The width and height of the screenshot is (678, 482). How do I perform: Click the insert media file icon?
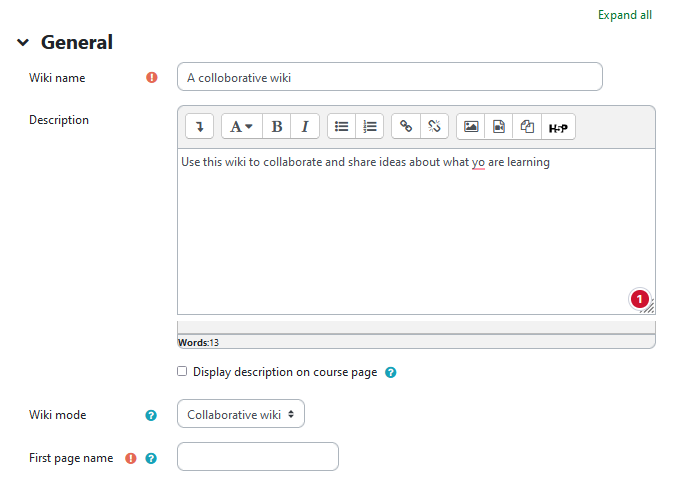(x=499, y=126)
